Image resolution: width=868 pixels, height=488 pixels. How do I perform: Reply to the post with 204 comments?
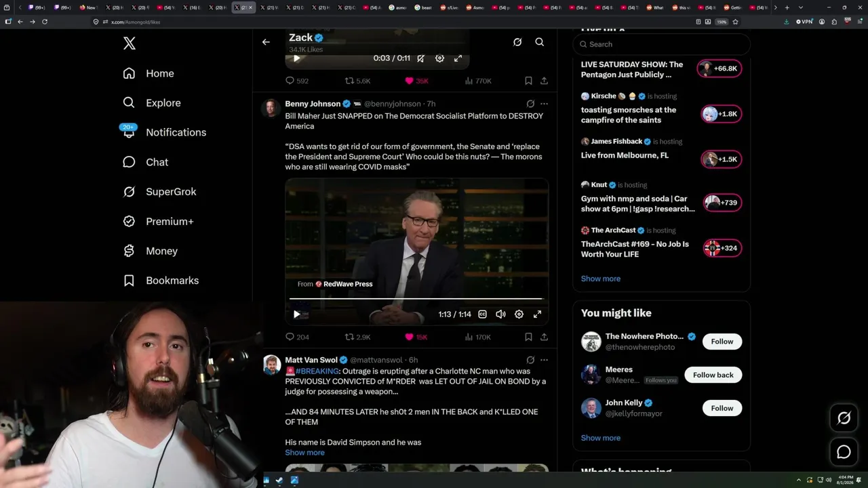(297, 337)
